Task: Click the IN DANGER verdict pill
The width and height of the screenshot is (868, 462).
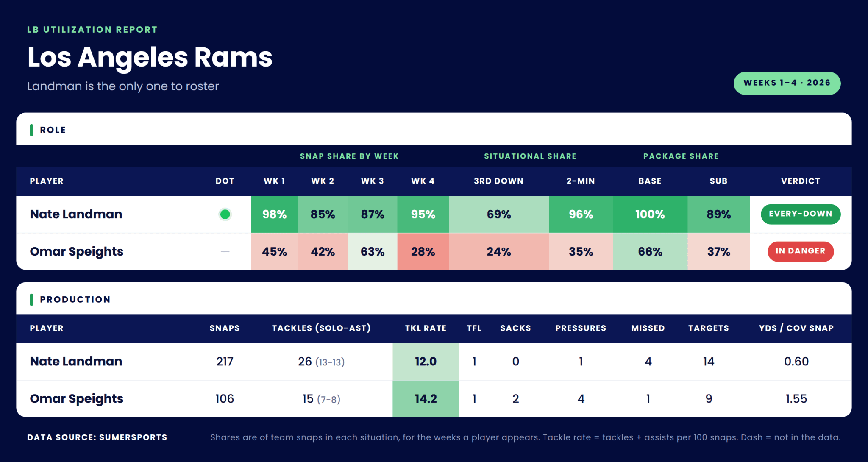Action: [801, 251]
